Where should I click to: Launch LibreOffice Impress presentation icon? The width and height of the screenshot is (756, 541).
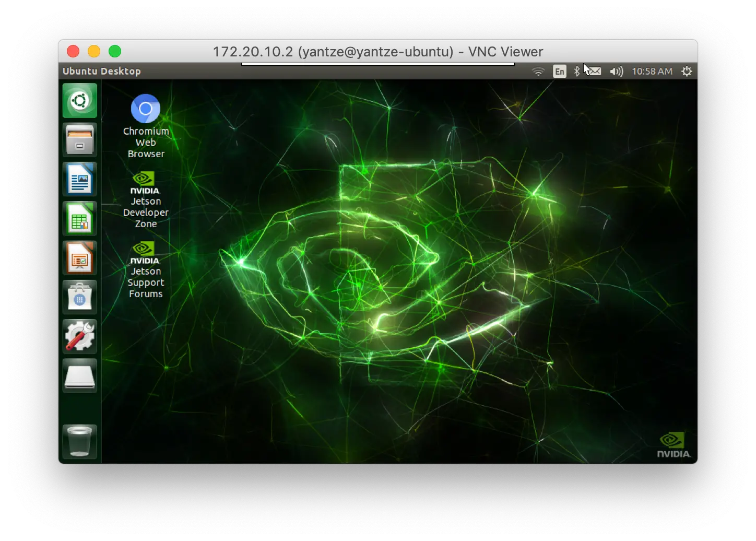[x=79, y=258]
